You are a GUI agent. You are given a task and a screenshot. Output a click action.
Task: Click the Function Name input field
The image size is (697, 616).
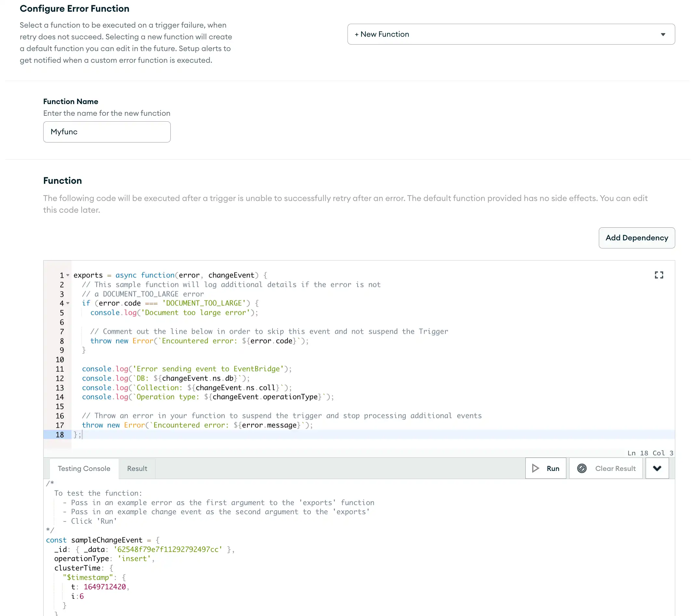click(x=106, y=131)
